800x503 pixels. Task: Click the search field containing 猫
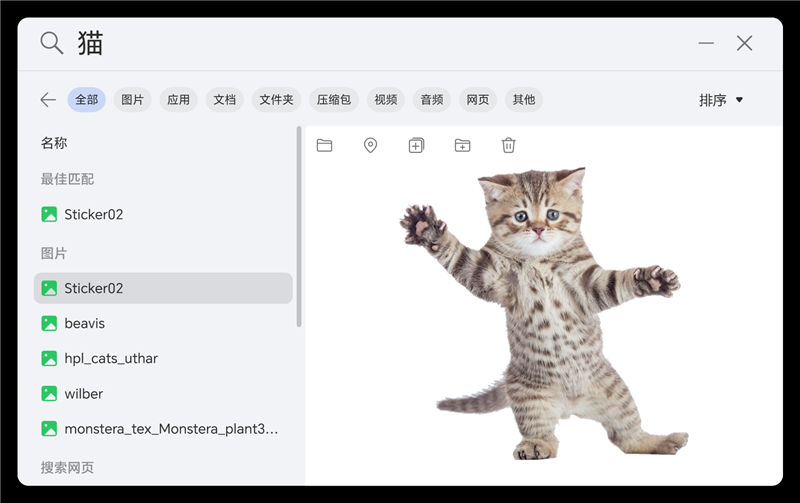[380, 43]
